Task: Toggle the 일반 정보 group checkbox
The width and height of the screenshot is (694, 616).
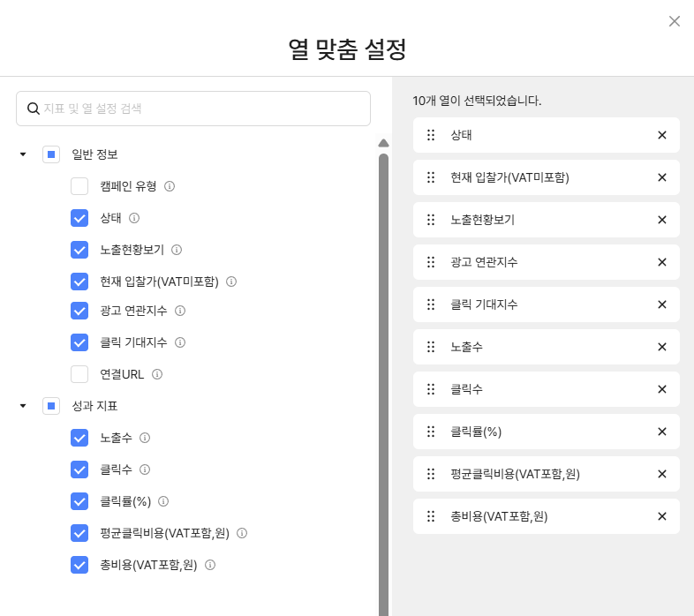Action: pyautogui.click(x=51, y=154)
